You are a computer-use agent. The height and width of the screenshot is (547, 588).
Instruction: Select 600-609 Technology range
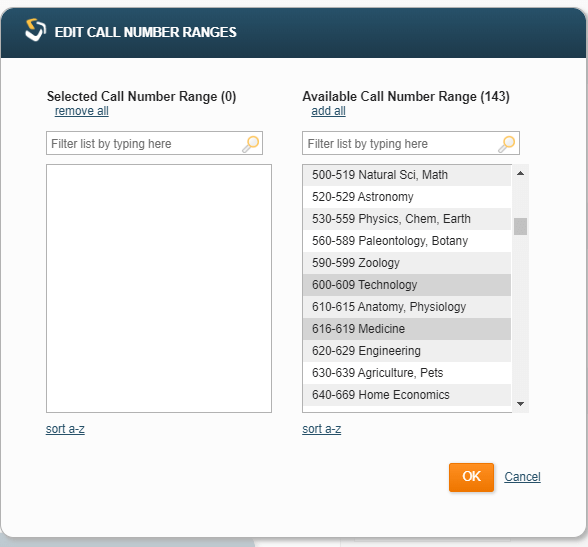click(407, 285)
